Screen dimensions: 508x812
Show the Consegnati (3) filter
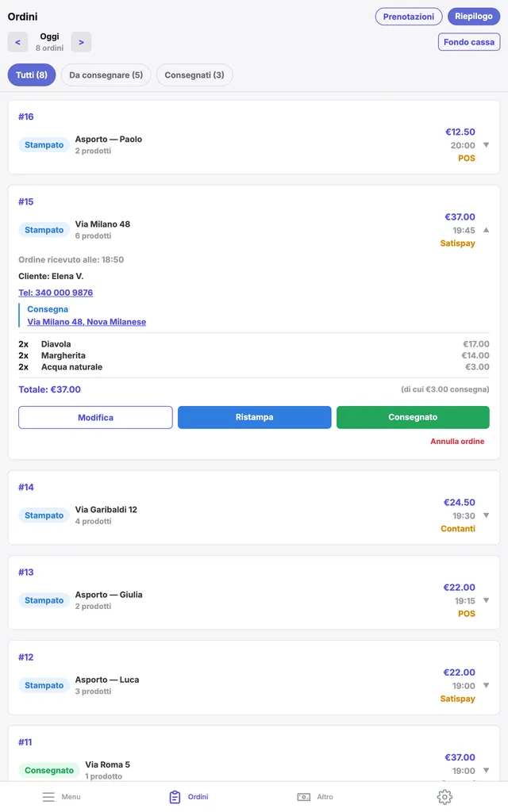coord(194,75)
